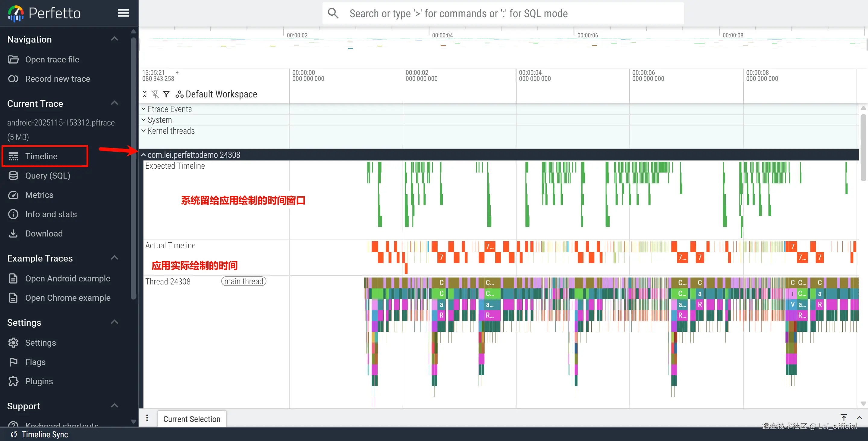Screen dimensions: 868x441
Task: Click the Metrics gauge icon
Action: click(14, 195)
